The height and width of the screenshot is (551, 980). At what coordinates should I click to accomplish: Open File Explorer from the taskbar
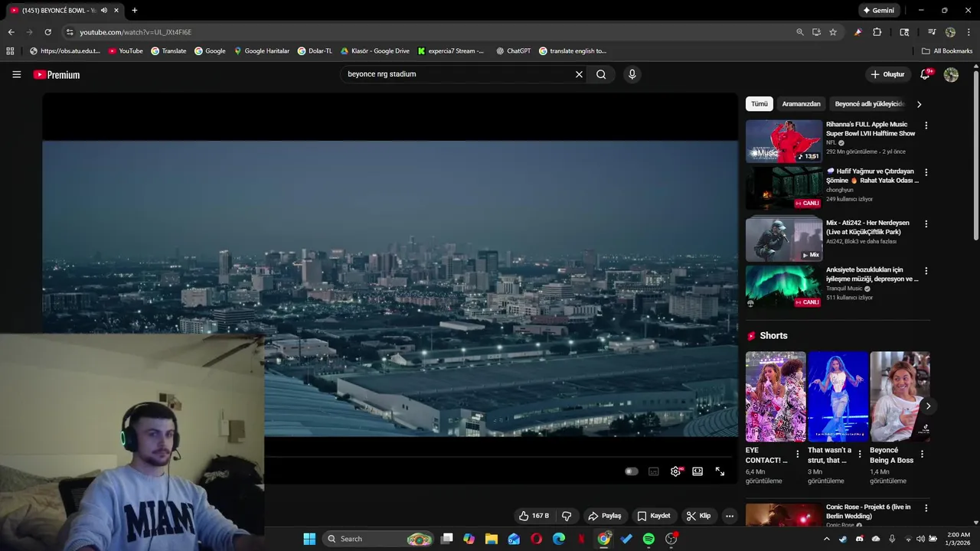pyautogui.click(x=492, y=539)
